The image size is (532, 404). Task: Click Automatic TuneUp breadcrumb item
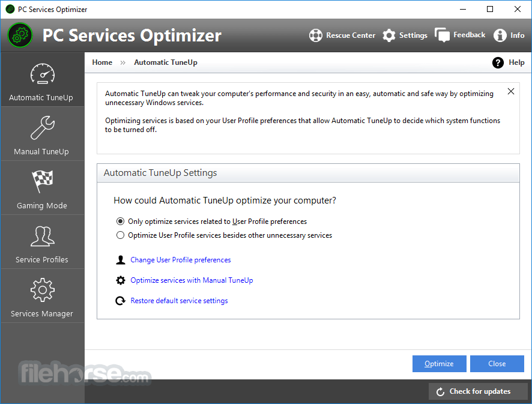[x=166, y=62]
